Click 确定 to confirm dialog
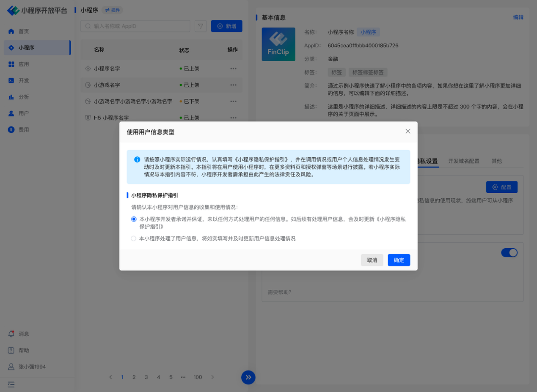 399,260
